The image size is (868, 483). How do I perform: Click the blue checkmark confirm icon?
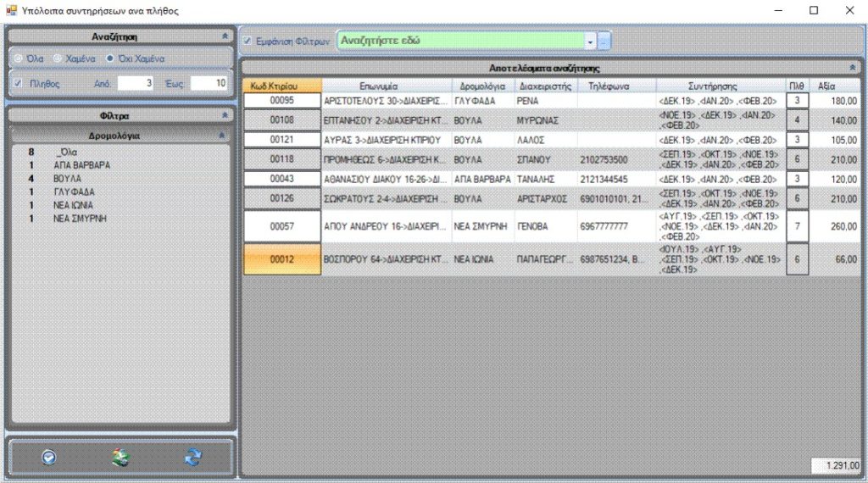pyautogui.click(x=49, y=458)
